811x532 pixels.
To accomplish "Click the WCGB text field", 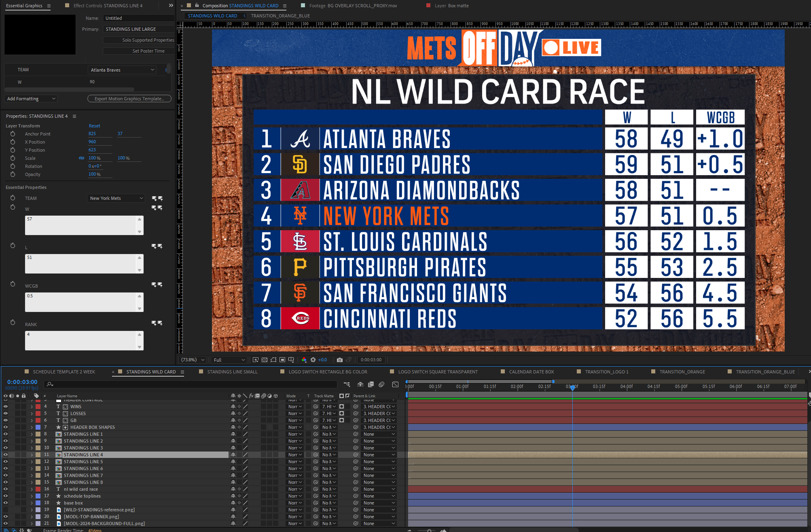I will point(81,302).
